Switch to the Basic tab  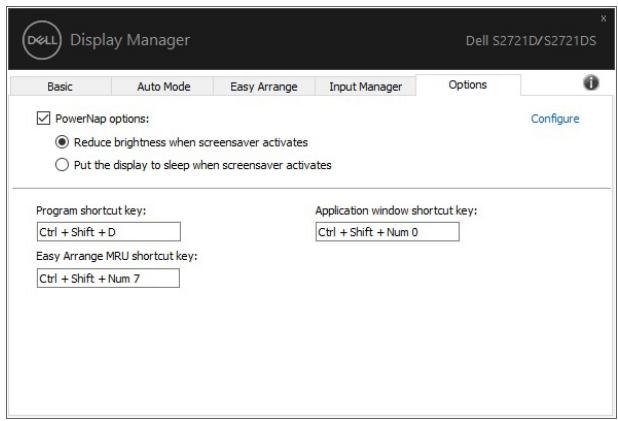[60, 87]
